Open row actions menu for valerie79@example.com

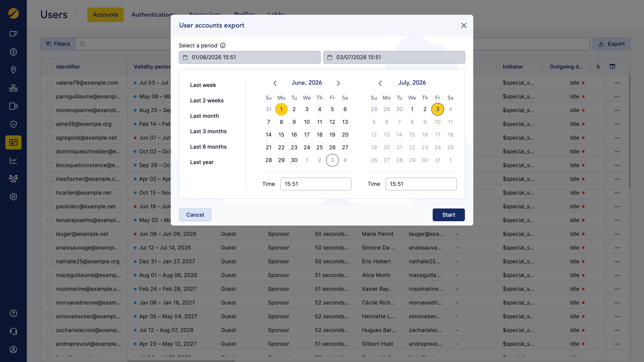[617, 83]
